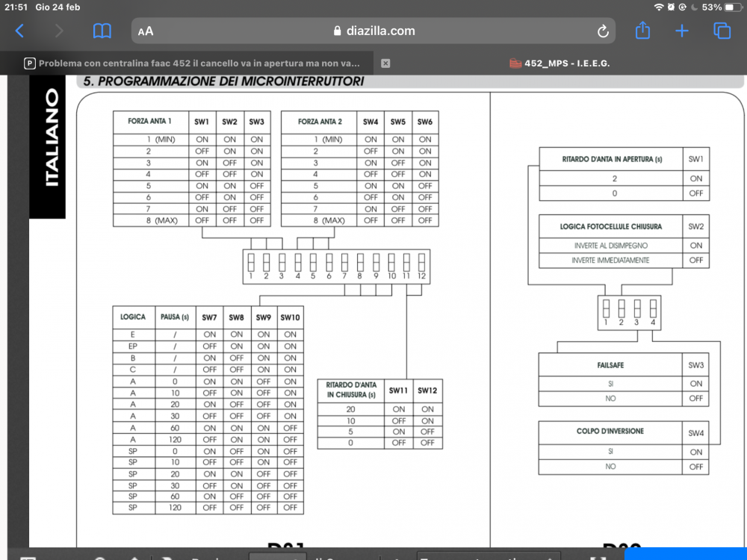The width and height of the screenshot is (747, 560).
Task: Open the Safari bookmarks book icon
Action: [x=102, y=31]
